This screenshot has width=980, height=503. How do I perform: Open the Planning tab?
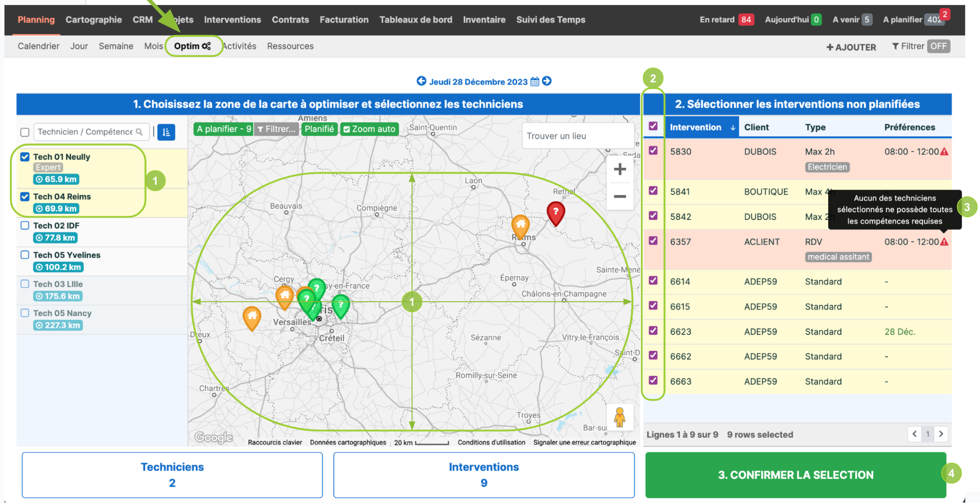[x=36, y=20]
